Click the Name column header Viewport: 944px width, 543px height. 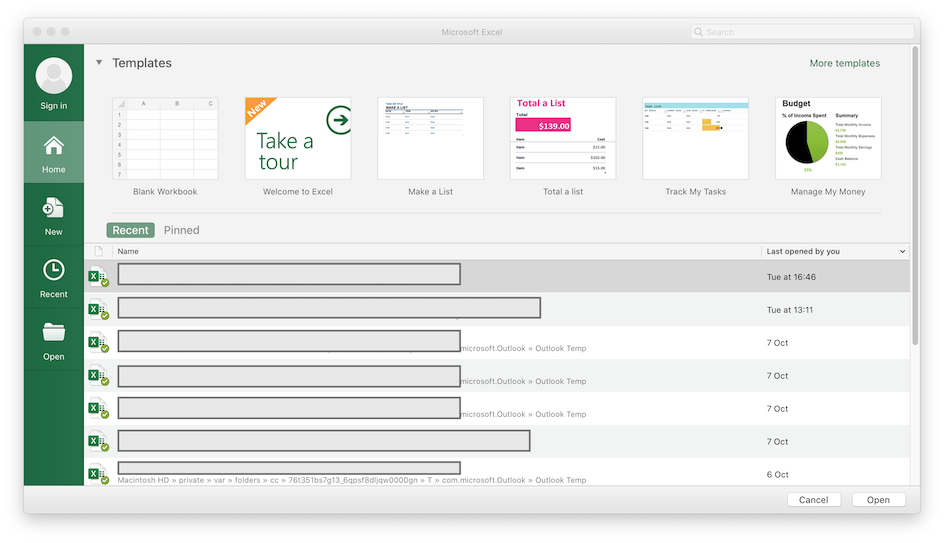click(x=128, y=251)
